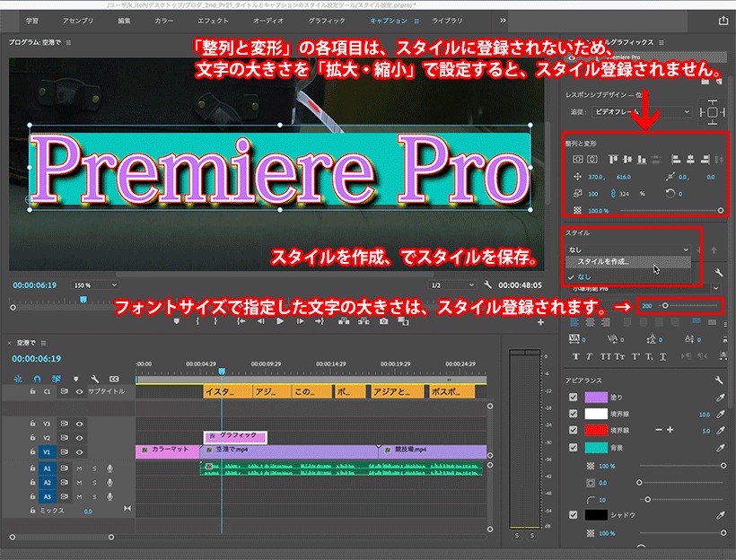Toggle visibility eye for subtitle track C1
The image size is (736, 560).
79,391
